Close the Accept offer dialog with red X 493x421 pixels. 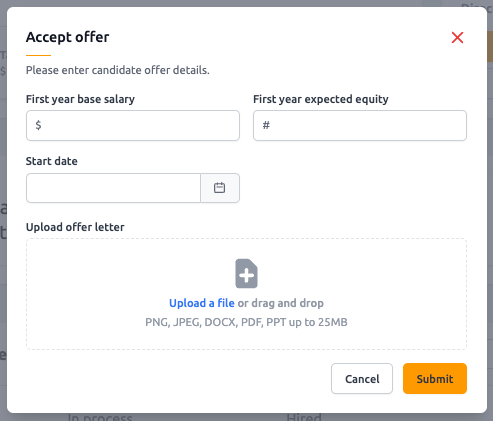[x=457, y=38]
